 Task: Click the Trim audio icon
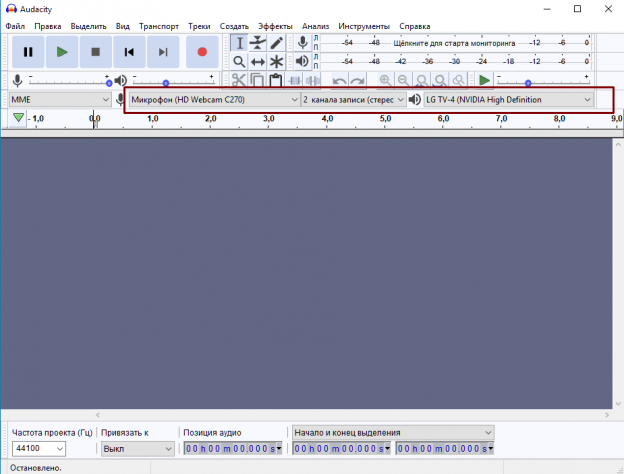294,80
